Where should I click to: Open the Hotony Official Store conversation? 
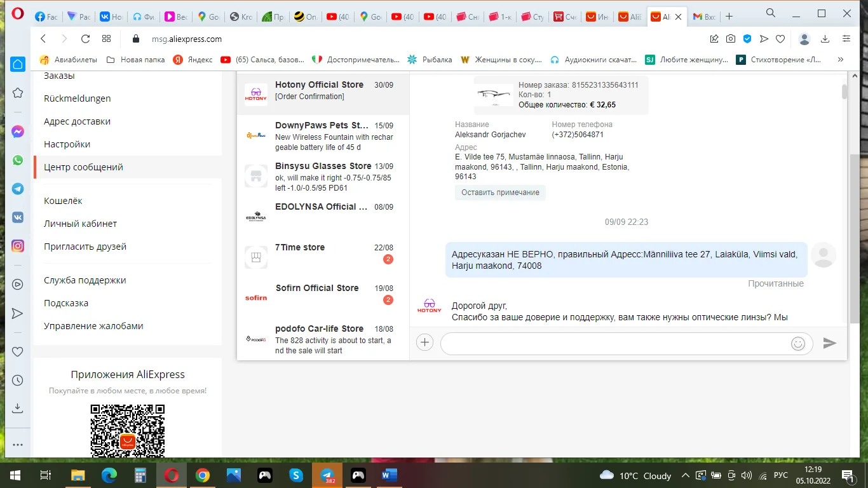click(323, 94)
